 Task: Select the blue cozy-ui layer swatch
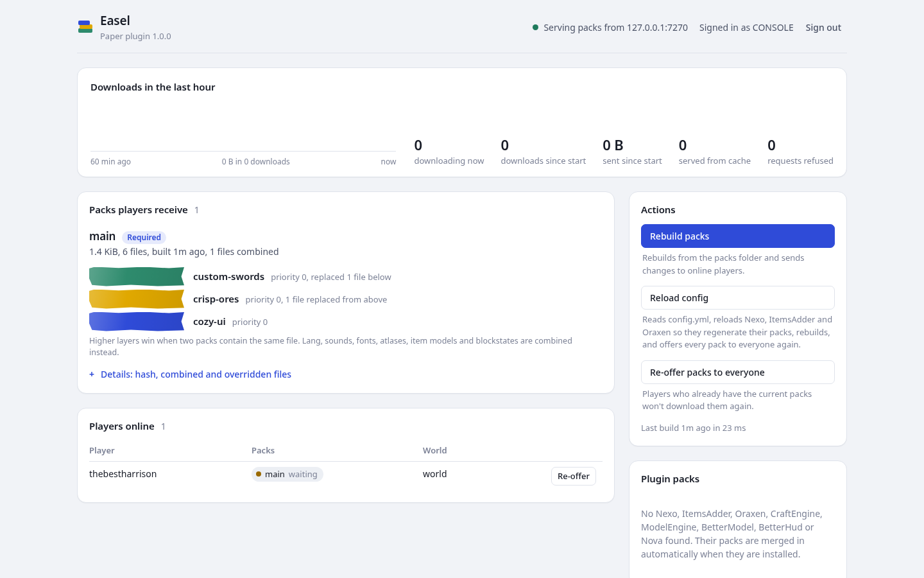click(x=137, y=322)
